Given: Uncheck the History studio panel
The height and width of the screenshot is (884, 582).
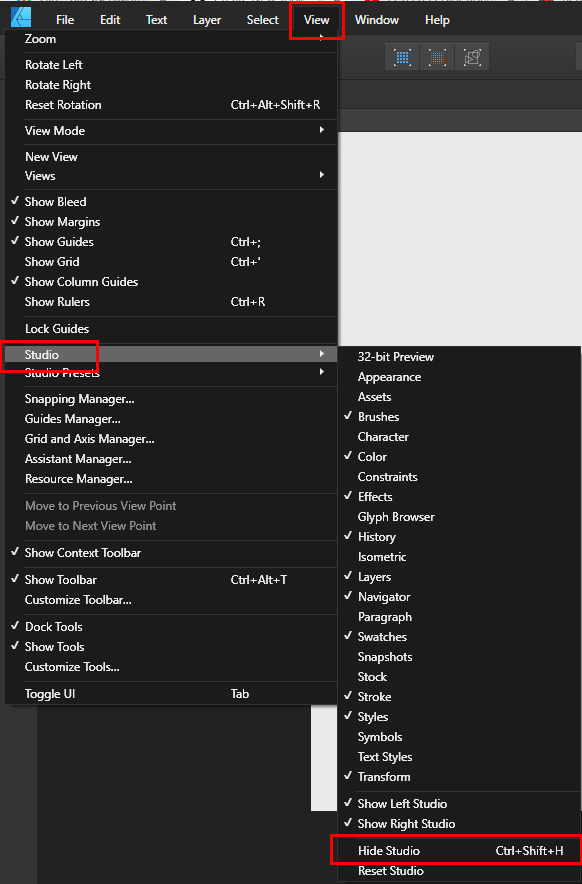Looking at the screenshot, I should [376, 536].
